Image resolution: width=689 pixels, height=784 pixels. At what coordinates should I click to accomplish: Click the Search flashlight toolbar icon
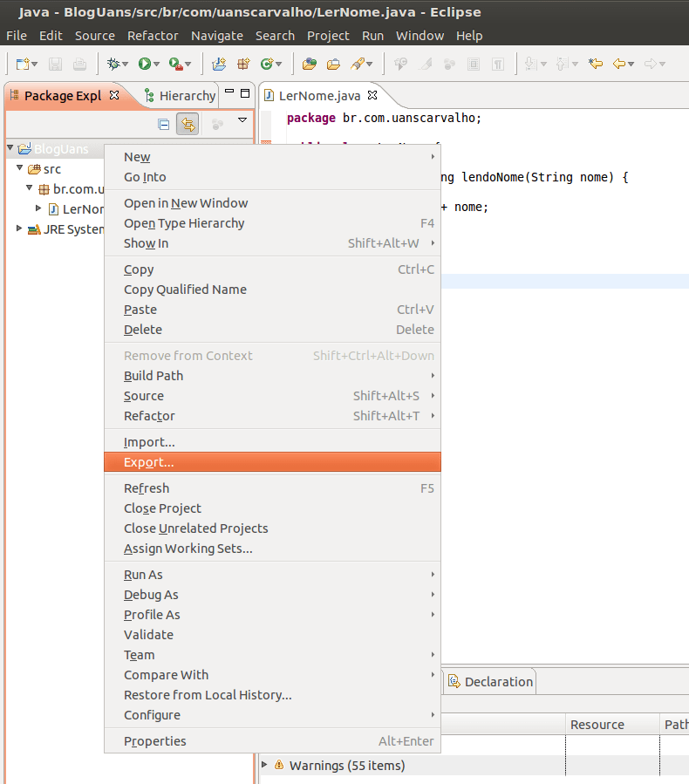click(358, 64)
